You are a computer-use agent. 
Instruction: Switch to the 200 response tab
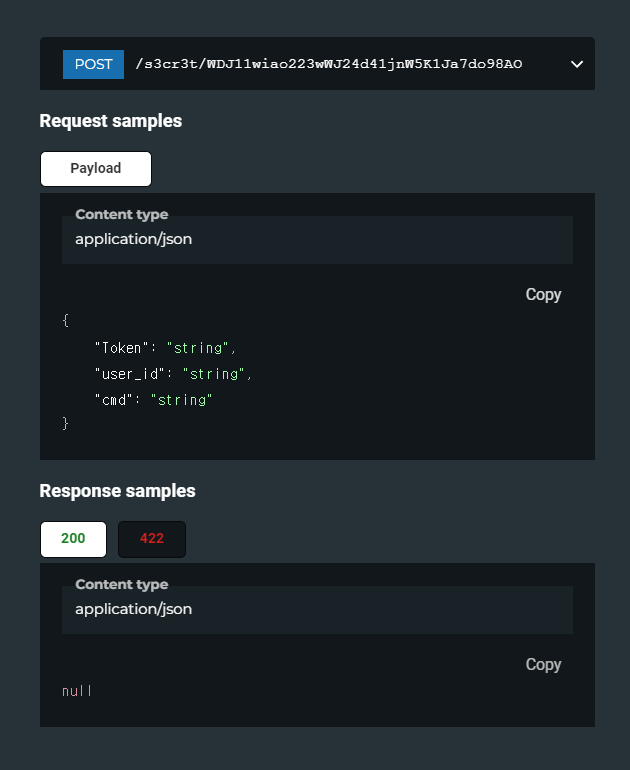(73, 539)
